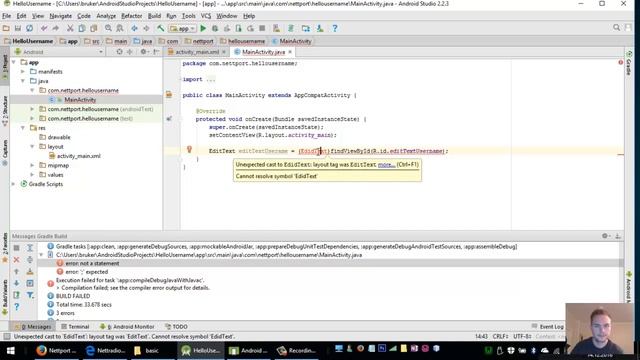Open the app run configuration dropdown

pos(183,29)
